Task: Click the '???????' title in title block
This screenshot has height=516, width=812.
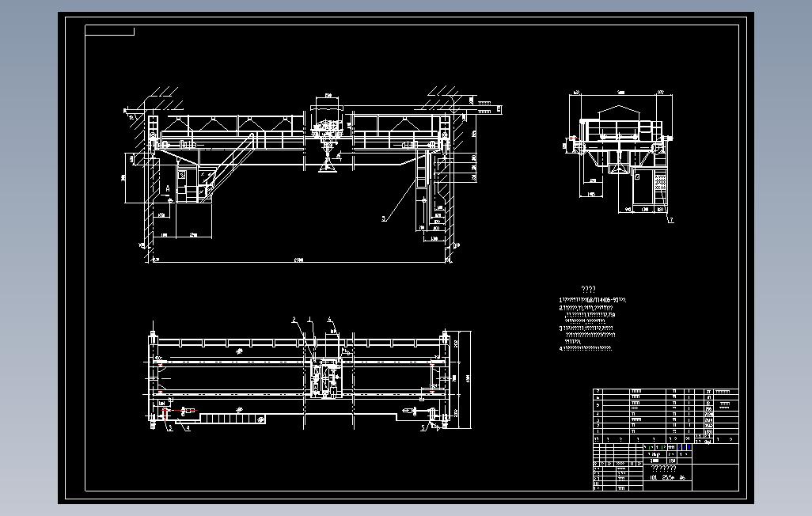Action: pos(663,469)
